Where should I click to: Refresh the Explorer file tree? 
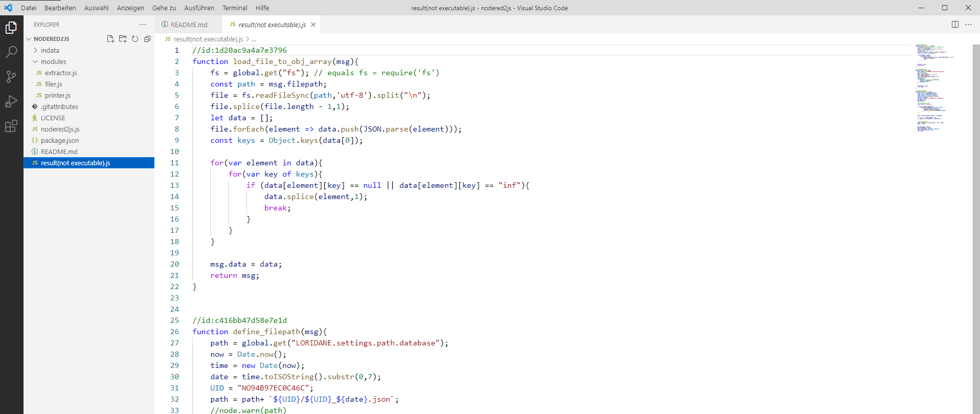[x=135, y=39]
